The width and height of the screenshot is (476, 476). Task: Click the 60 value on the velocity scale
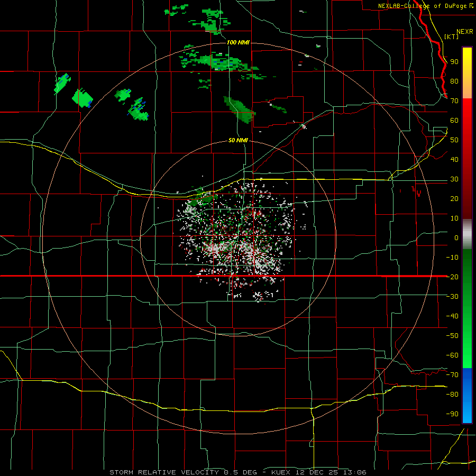[454, 121]
